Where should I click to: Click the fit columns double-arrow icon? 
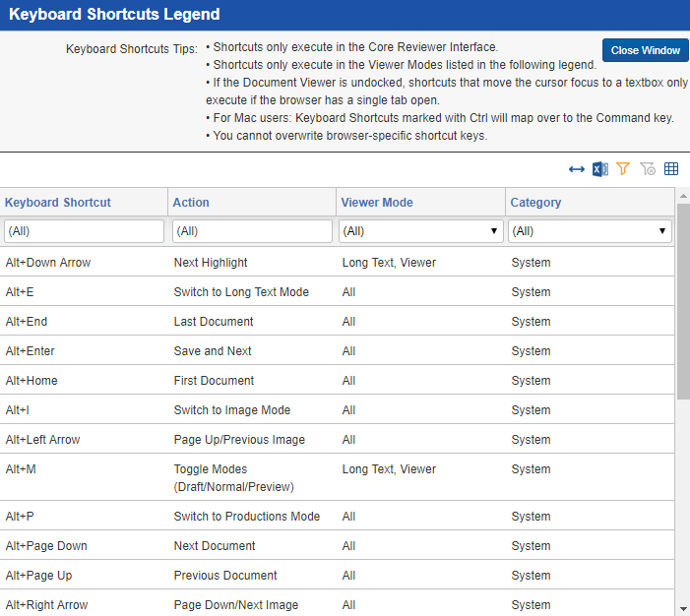(576, 169)
